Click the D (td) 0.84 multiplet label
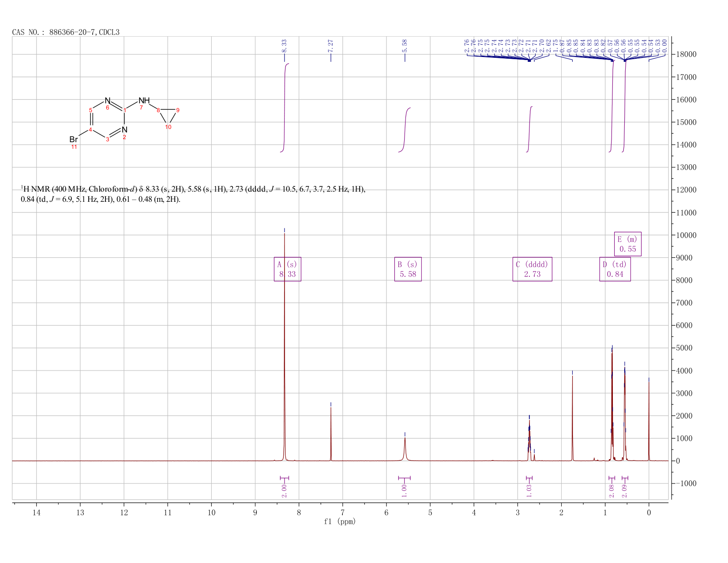The width and height of the screenshot is (728, 563). point(615,269)
